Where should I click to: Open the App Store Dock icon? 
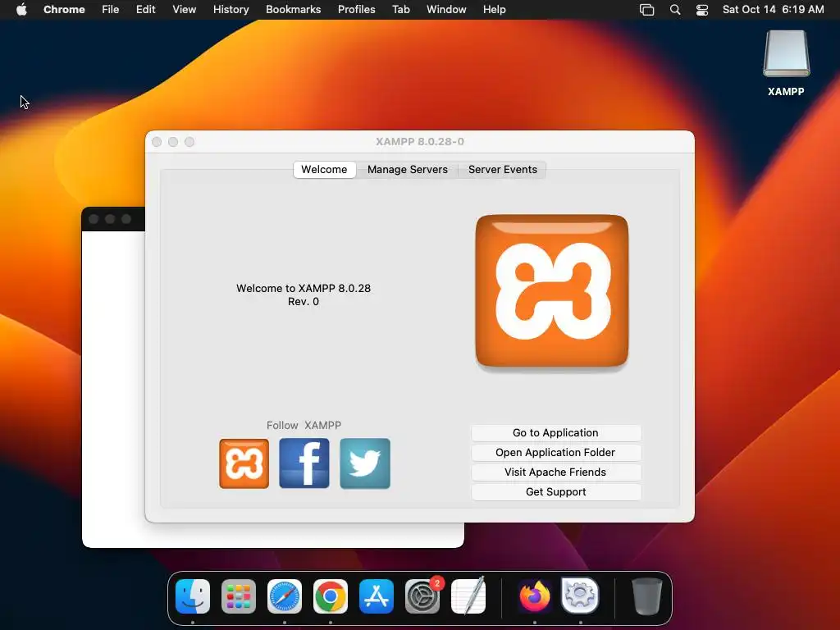point(376,596)
